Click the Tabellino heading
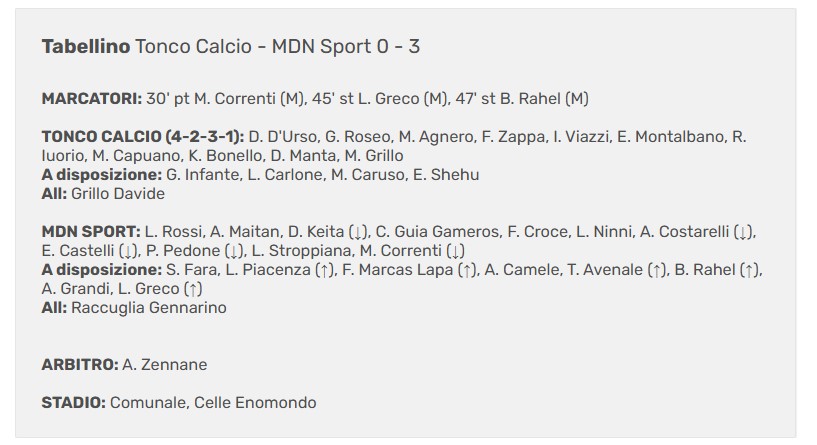 pos(86,47)
